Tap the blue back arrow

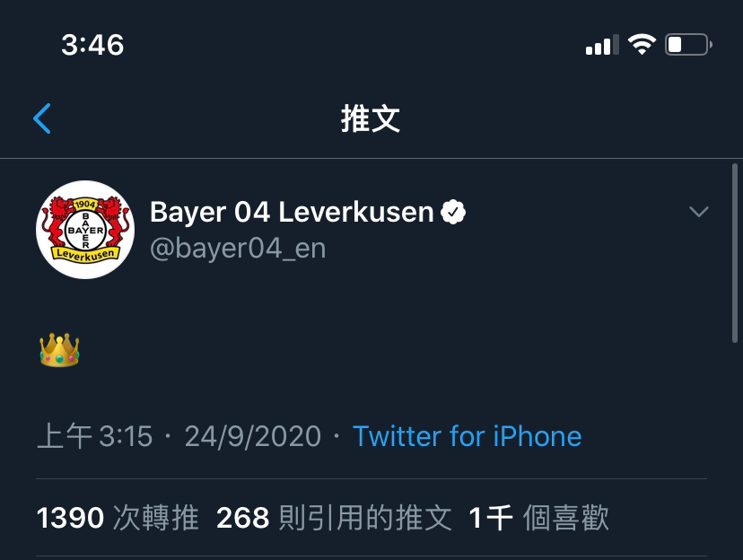click(41, 118)
